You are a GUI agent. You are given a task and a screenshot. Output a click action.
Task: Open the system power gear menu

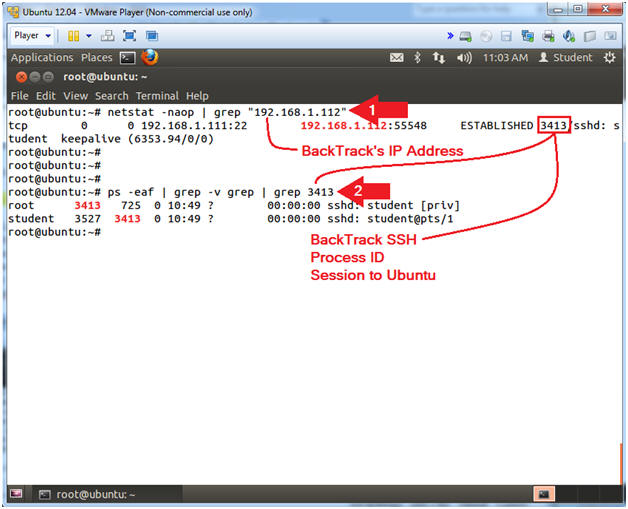[x=610, y=58]
